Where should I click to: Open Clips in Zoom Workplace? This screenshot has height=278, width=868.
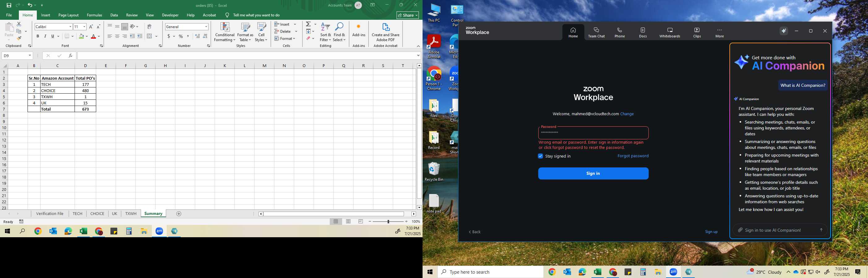click(697, 32)
